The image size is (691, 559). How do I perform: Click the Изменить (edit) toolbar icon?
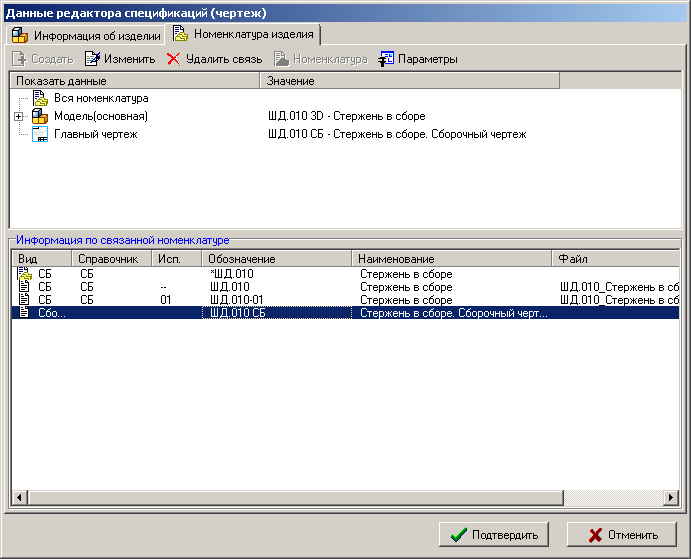tap(93, 59)
